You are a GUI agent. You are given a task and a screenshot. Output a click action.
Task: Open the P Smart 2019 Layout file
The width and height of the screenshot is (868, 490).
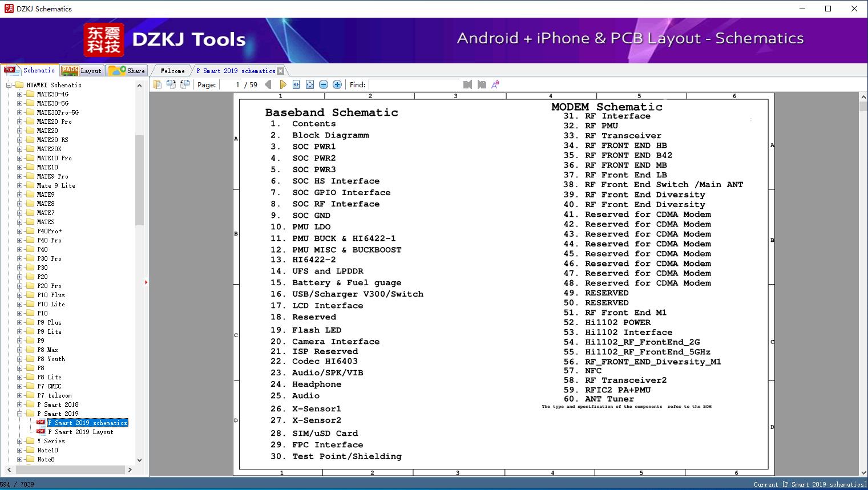tap(80, 432)
